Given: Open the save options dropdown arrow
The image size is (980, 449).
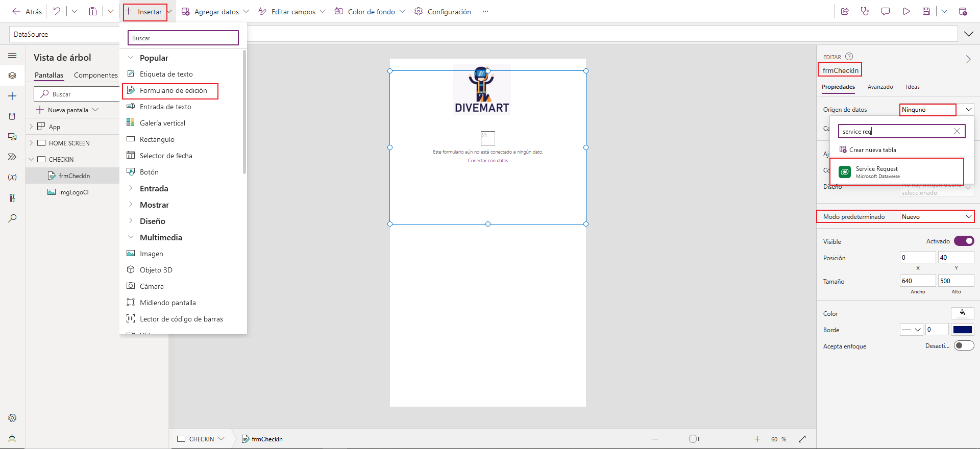Looking at the screenshot, I should 944,11.
